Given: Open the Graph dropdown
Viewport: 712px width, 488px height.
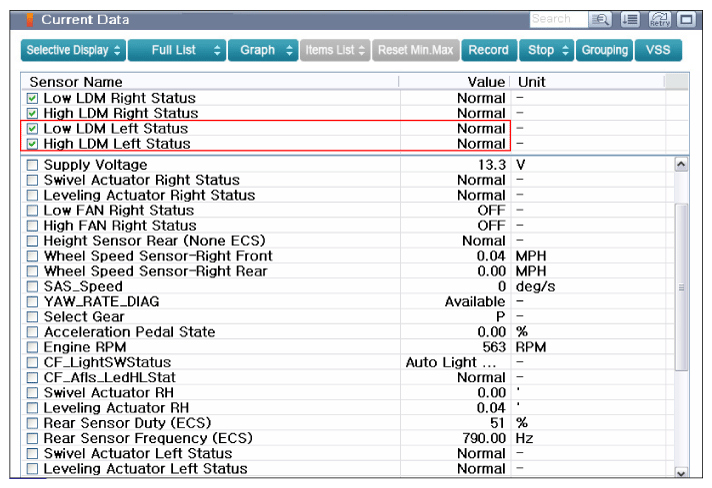Looking at the screenshot, I should (x=263, y=50).
